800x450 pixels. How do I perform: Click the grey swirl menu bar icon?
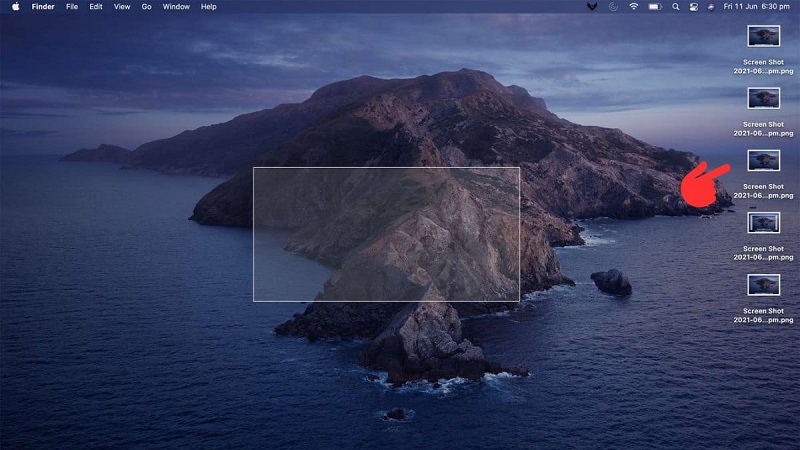[x=612, y=6]
